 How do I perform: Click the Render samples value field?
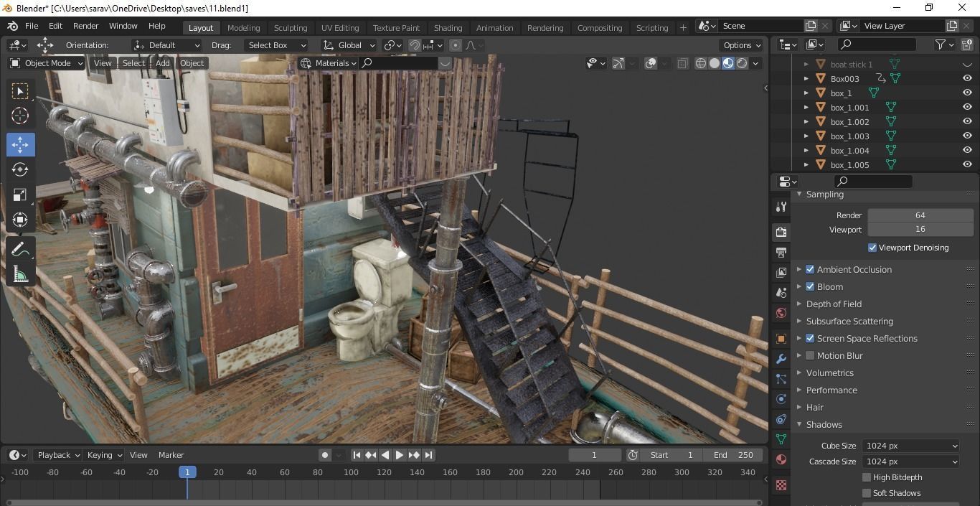[920, 215]
